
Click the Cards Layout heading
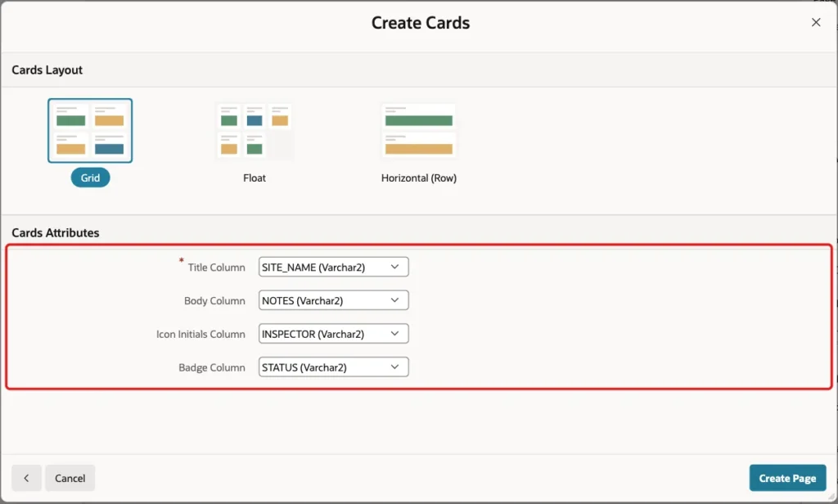click(47, 70)
